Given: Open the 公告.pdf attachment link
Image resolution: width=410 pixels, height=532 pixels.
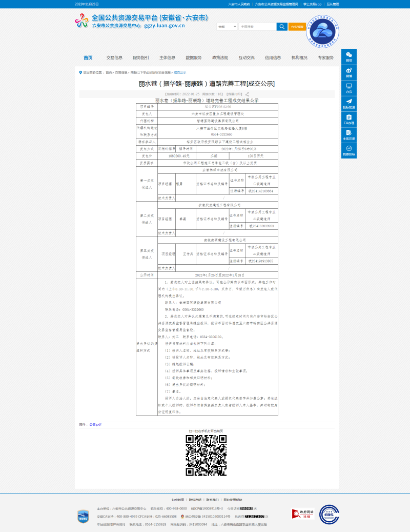Looking at the screenshot, I should (x=95, y=424).
